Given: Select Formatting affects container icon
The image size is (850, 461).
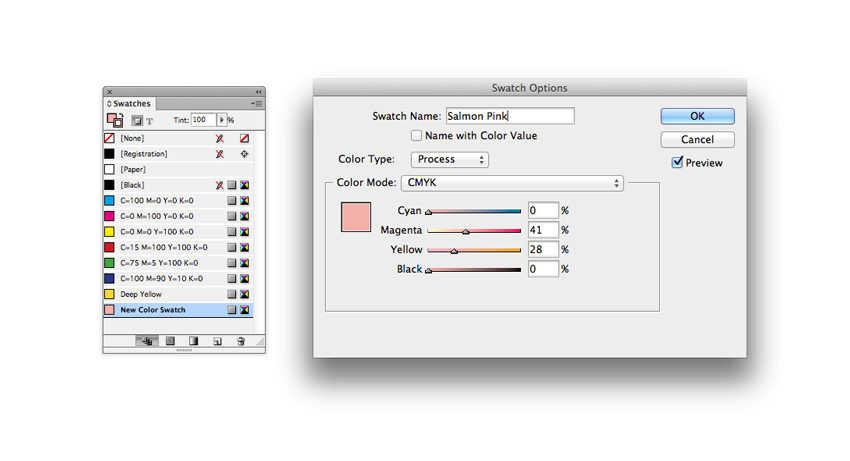Looking at the screenshot, I should coord(137,120).
